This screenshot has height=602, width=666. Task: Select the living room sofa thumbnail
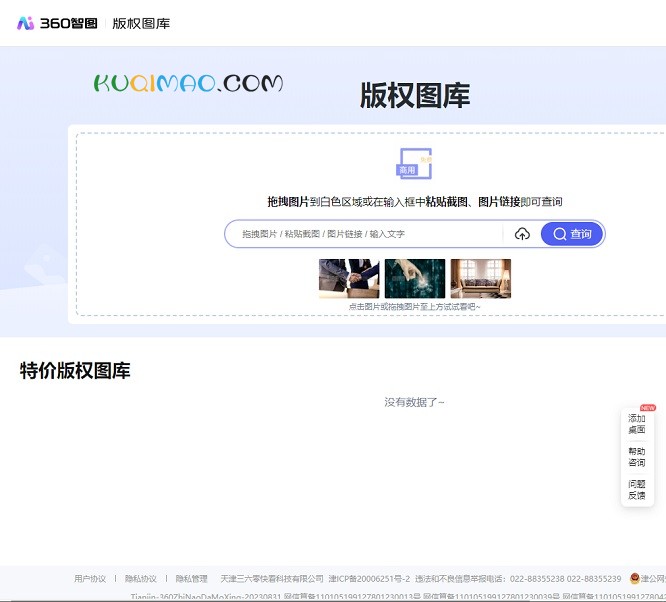pos(481,278)
